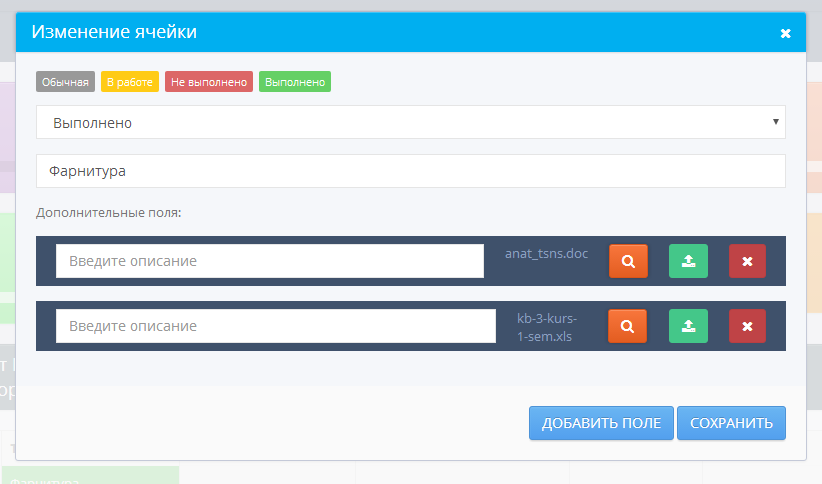Open the Выполнено status dropdown

(410, 122)
